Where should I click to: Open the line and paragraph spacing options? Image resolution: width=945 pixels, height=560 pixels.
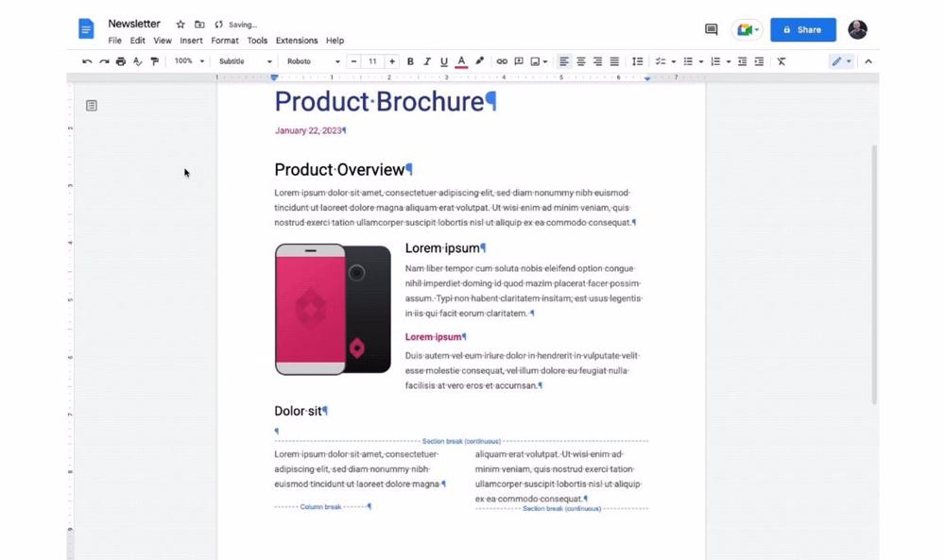click(639, 60)
